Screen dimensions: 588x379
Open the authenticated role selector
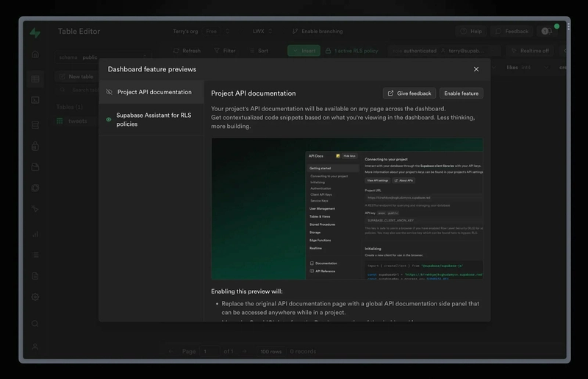[445, 51]
